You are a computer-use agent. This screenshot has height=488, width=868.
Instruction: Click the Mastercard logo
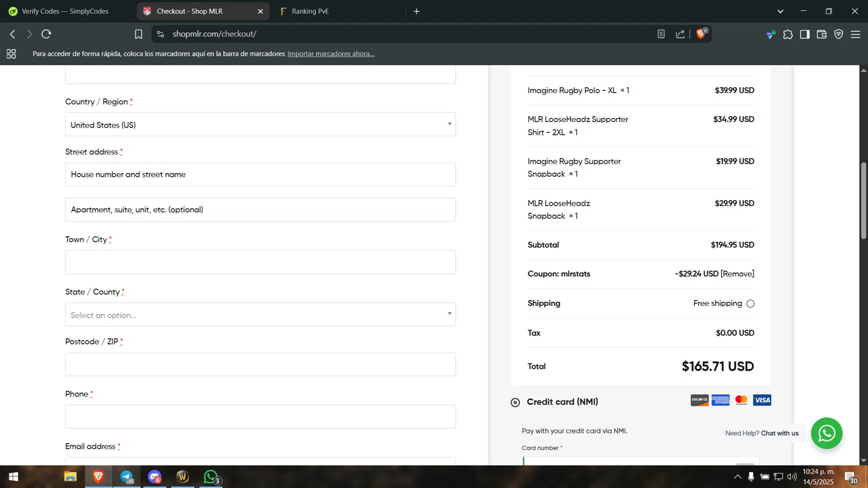741,400
